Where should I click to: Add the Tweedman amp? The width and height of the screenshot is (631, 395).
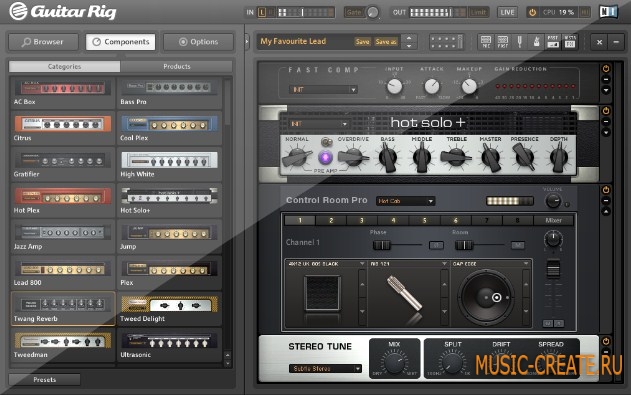(62, 345)
